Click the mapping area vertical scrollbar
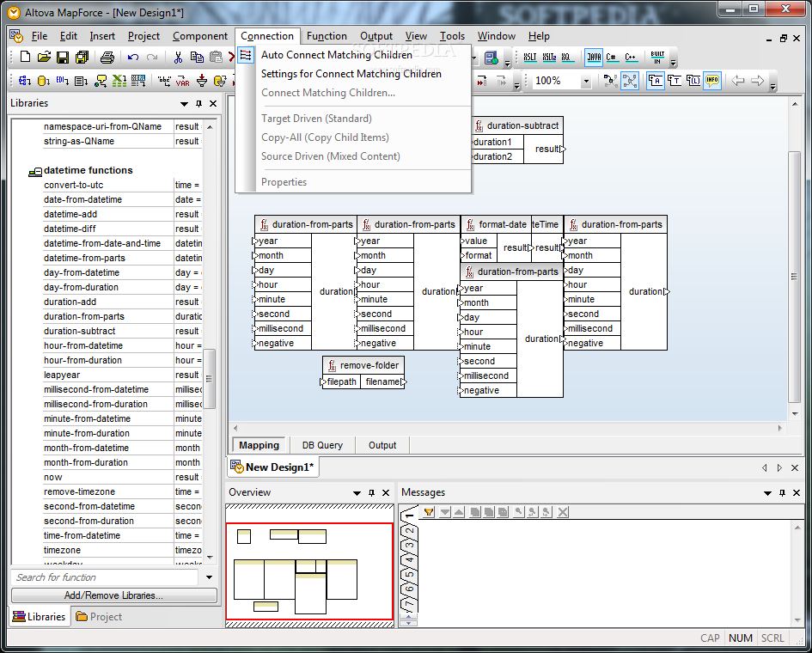812x653 pixels. 795,277
